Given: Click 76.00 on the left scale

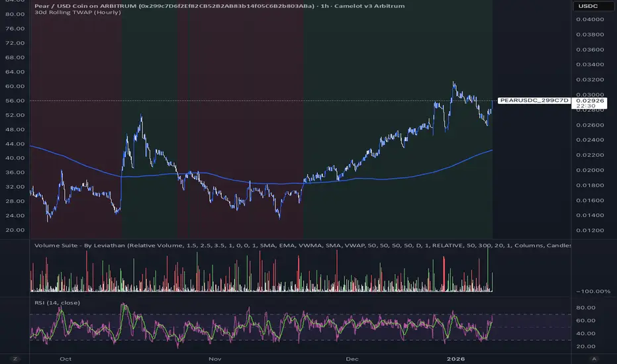Looking at the screenshot, I should click(x=15, y=28).
